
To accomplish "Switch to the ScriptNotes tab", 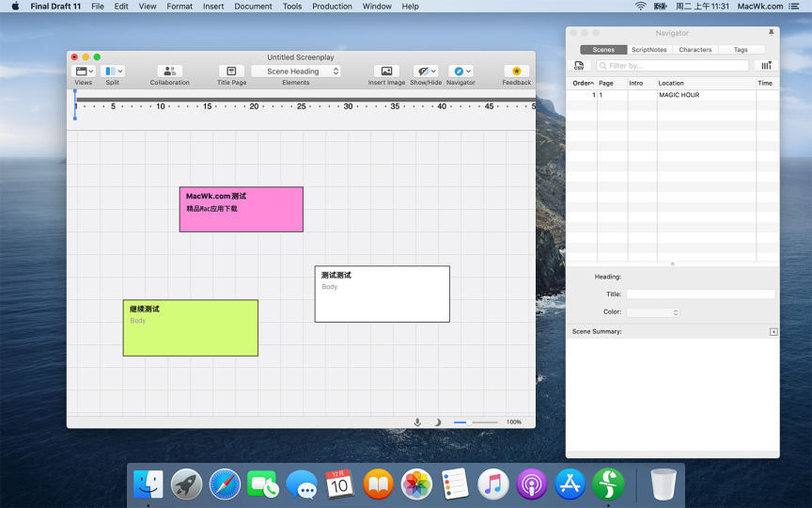I will [x=648, y=50].
